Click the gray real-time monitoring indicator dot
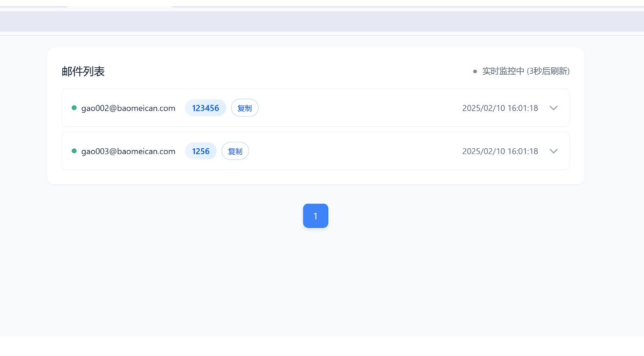 (x=475, y=71)
